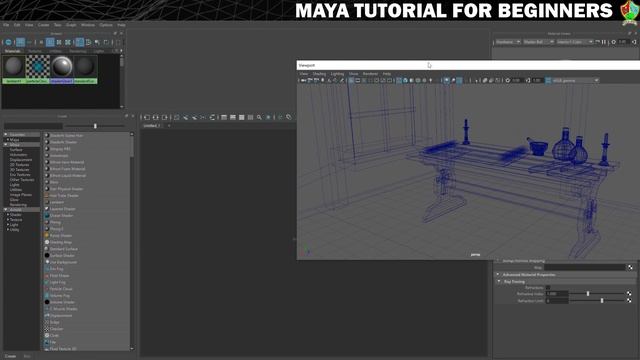Open sRGB gamma dropdown in Viewport

point(576,81)
